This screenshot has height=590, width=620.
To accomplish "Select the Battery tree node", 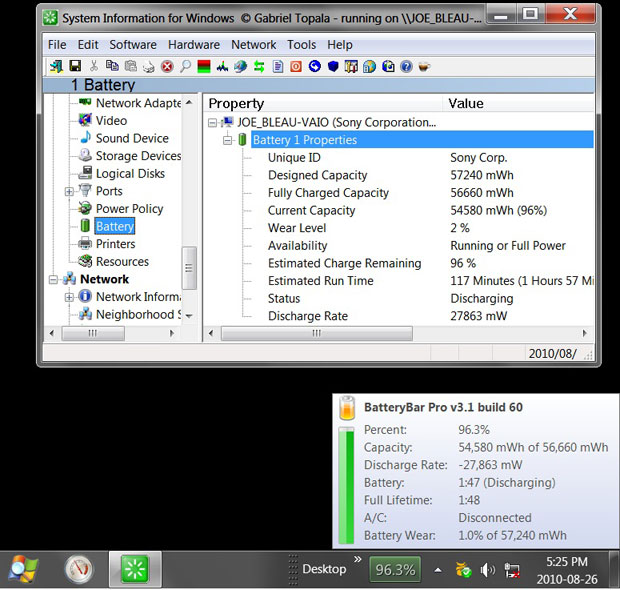I will [115, 226].
